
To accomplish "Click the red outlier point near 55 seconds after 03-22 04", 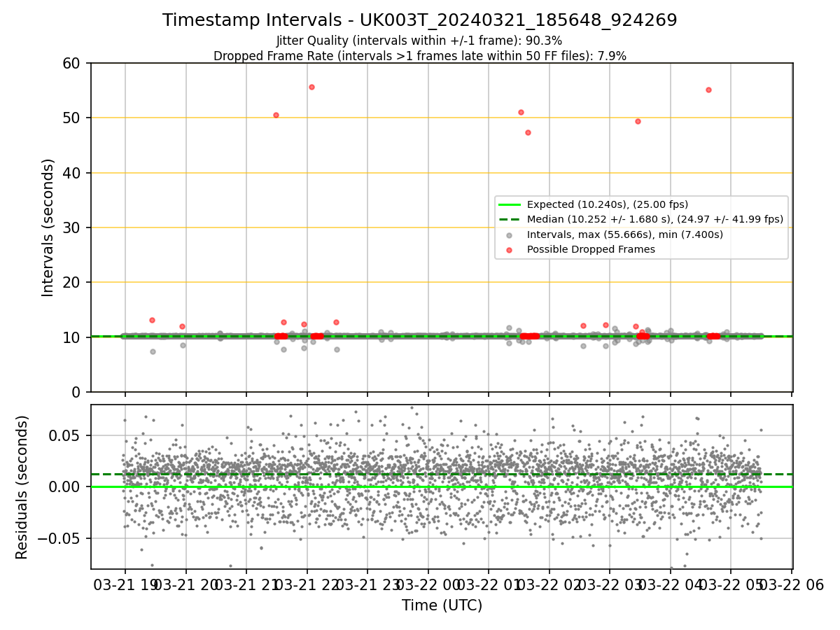I will coord(708,90).
